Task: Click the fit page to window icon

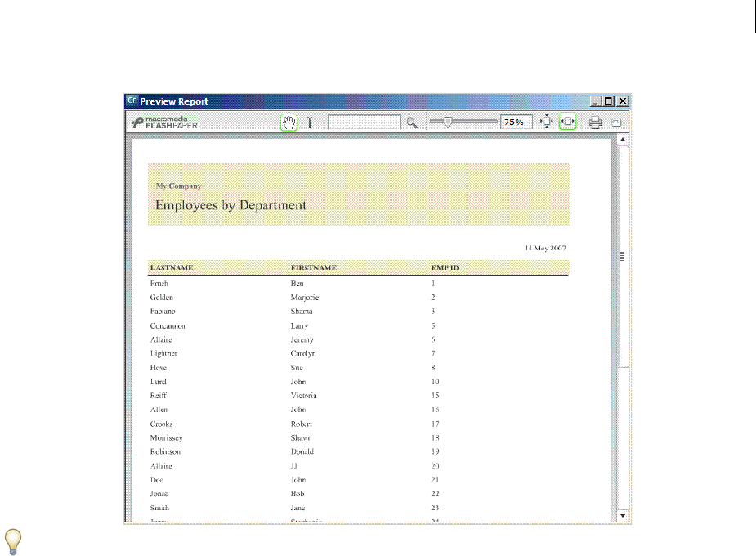Action: [547, 122]
